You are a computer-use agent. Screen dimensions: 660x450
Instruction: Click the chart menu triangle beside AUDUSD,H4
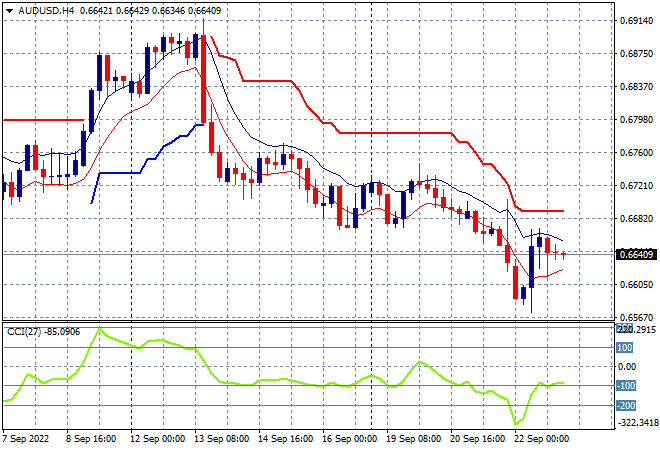point(9,11)
